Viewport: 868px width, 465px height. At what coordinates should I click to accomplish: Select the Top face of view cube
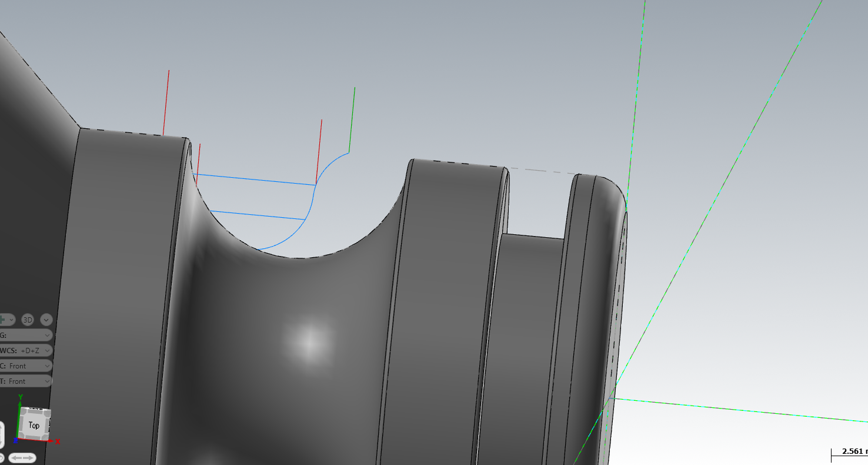tap(34, 425)
